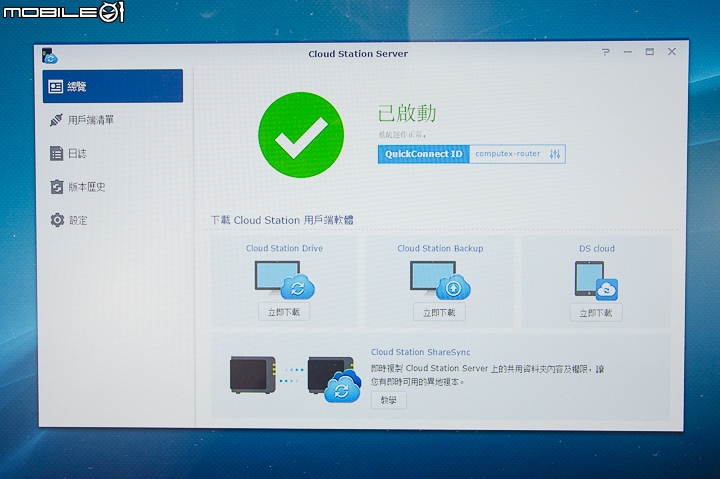Download DS cloud with 立即下載
Screen dimensions: 720x479
point(596,313)
